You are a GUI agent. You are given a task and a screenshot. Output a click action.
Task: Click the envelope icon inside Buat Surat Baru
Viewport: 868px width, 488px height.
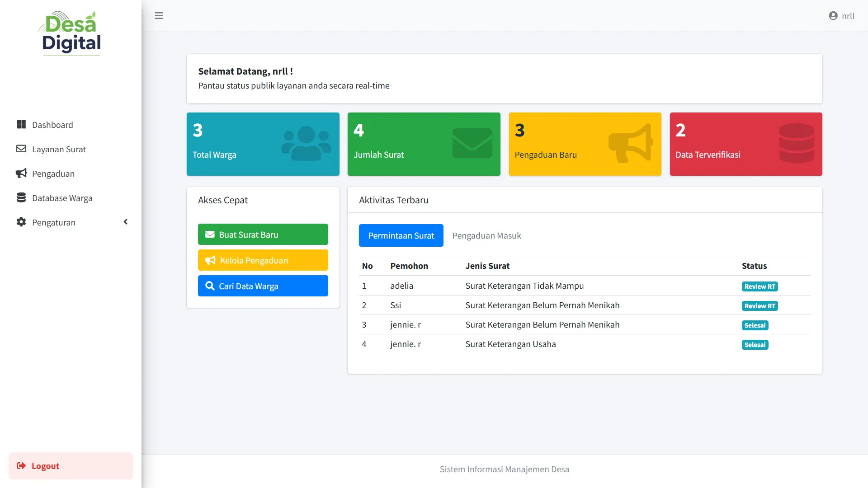pyautogui.click(x=210, y=234)
